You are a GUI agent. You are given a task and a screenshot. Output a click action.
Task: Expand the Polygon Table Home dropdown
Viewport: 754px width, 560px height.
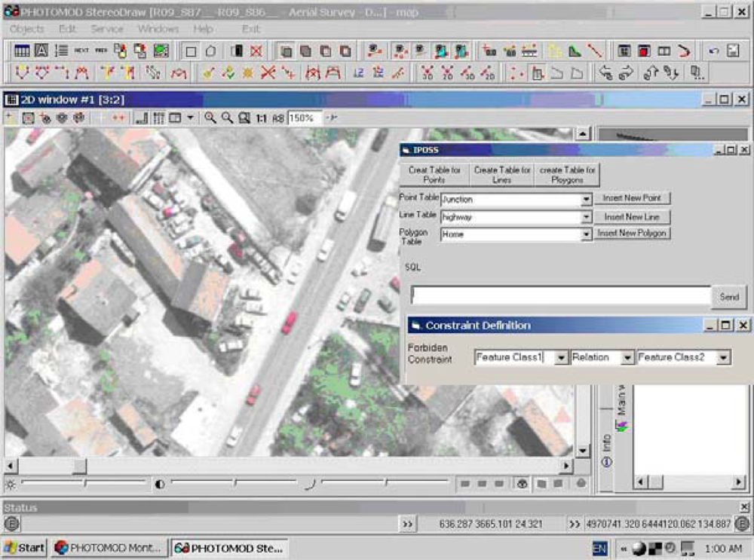pos(586,234)
